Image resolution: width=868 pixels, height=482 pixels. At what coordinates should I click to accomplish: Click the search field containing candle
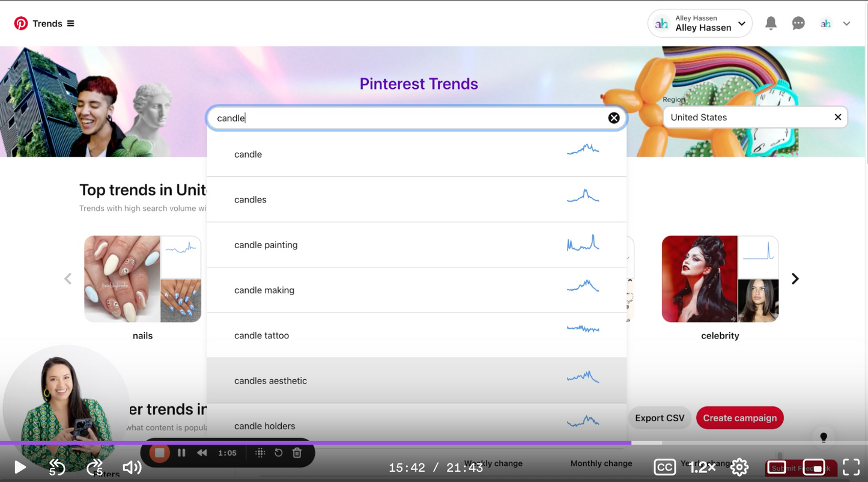pyautogui.click(x=408, y=118)
